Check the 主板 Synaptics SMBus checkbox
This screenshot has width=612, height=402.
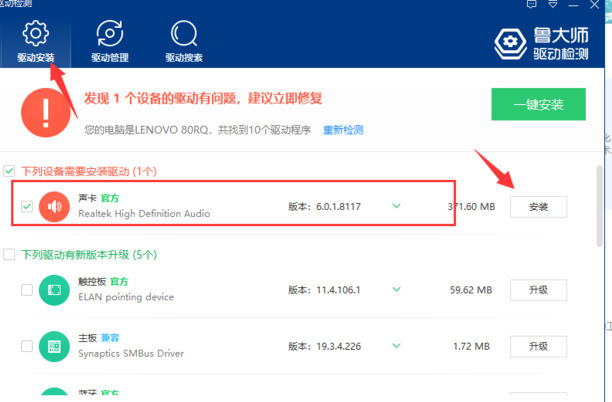(x=27, y=346)
